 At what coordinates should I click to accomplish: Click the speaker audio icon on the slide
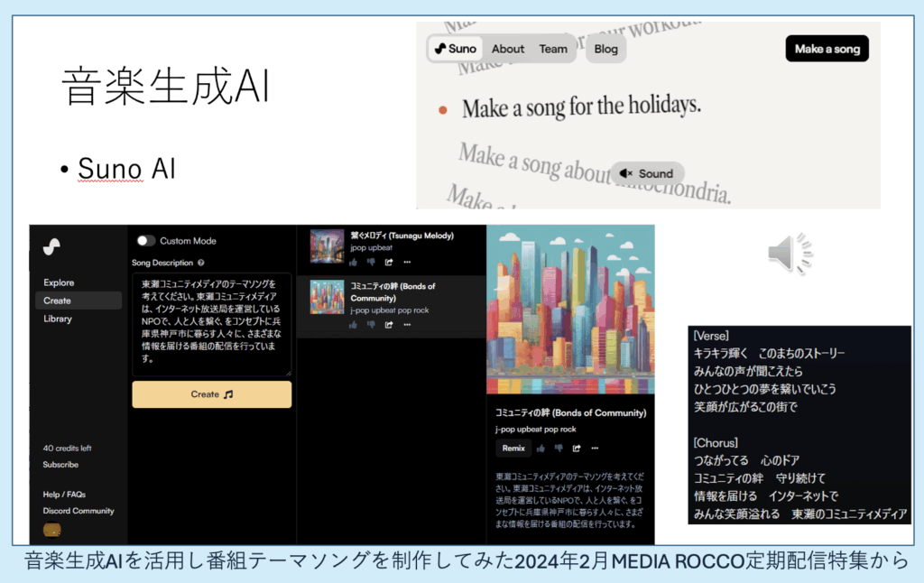pyautogui.click(x=790, y=253)
